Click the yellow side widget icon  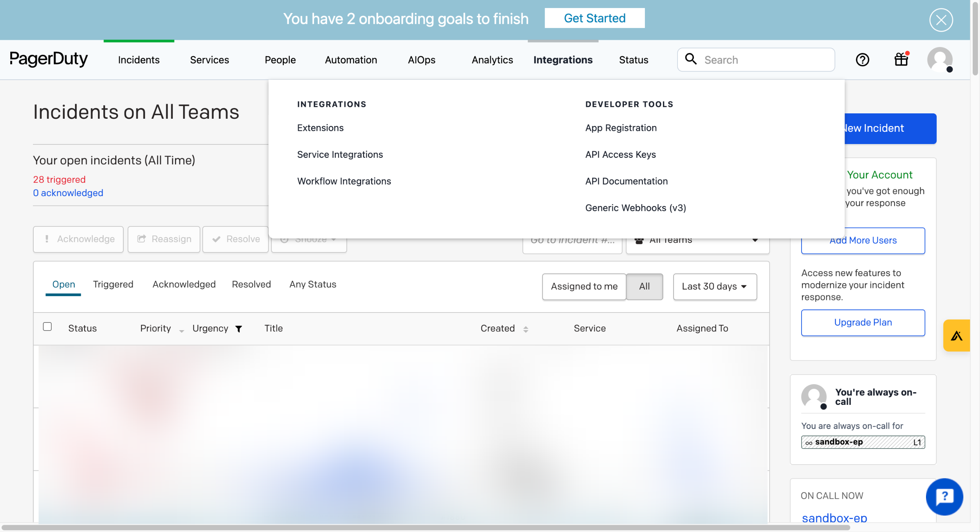(x=956, y=336)
